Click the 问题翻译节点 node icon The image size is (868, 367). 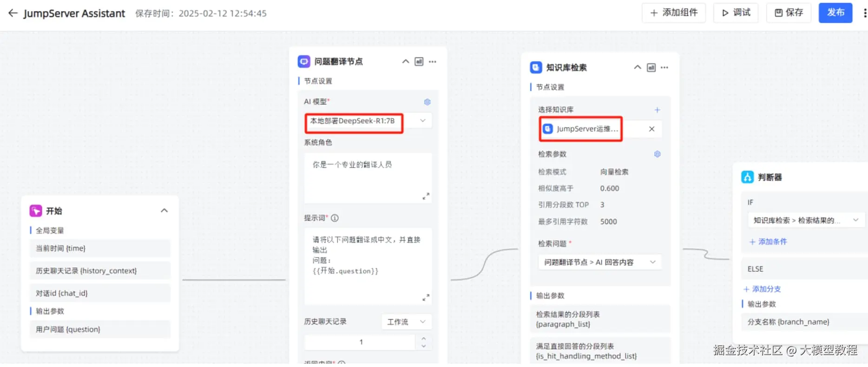[304, 61]
